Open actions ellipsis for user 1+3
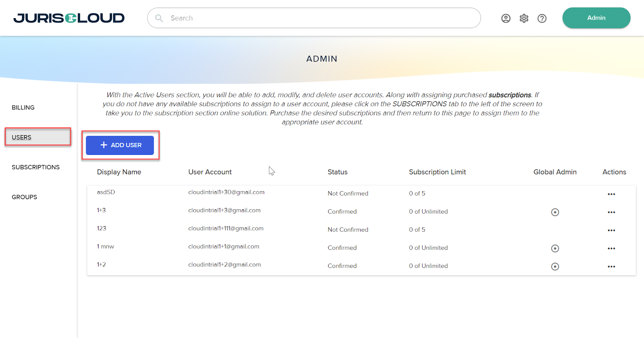Viewport: 644px width, 338px height. click(x=611, y=212)
